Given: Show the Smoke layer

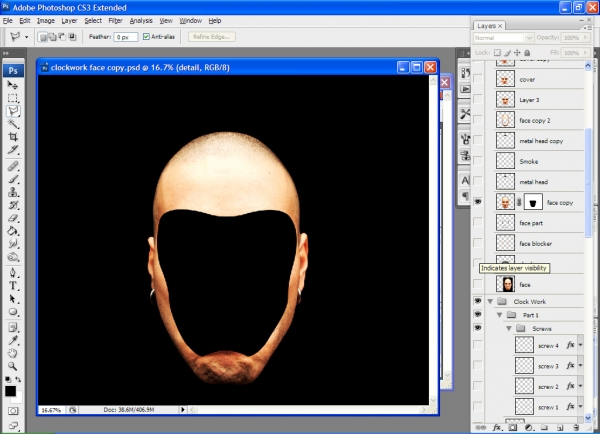Looking at the screenshot, I should point(478,161).
